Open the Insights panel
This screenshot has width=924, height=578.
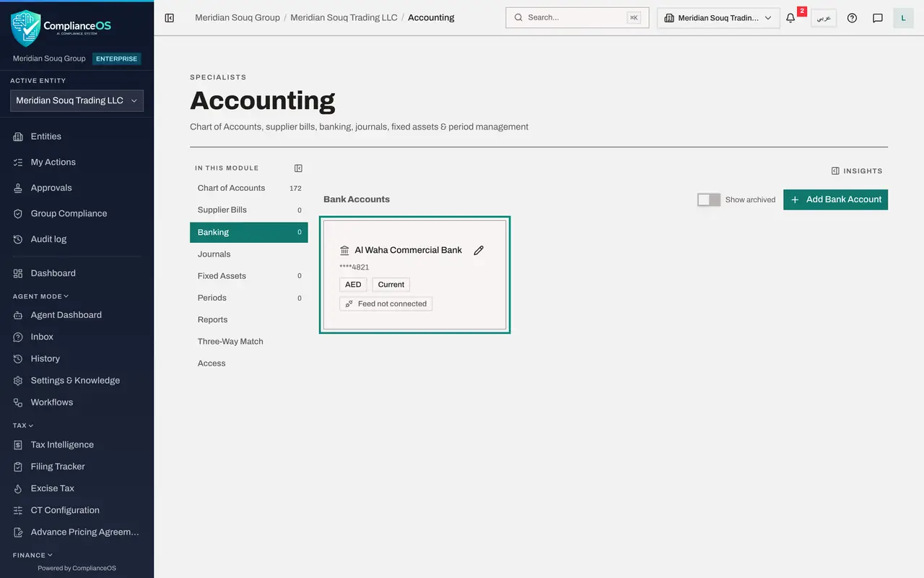click(857, 171)
